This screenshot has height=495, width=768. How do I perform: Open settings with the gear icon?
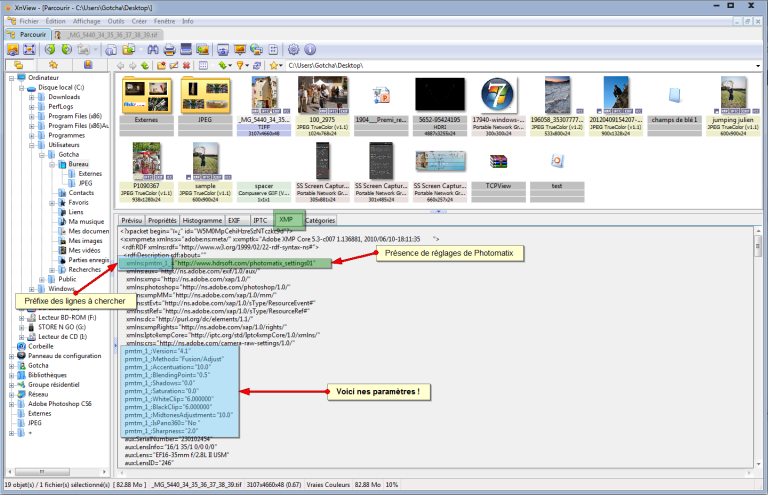coord(294,49)
